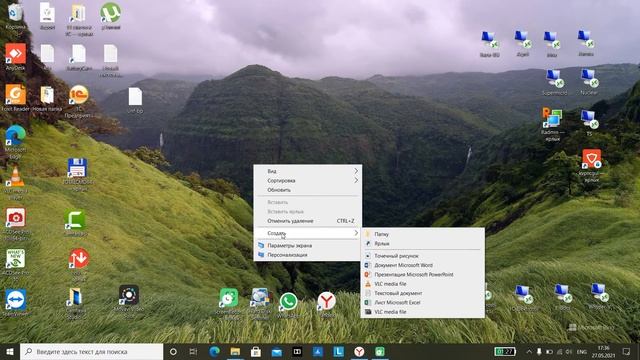Choose Отменить удаление in context menu
This screenshot has width=640, height=360.
307,221
